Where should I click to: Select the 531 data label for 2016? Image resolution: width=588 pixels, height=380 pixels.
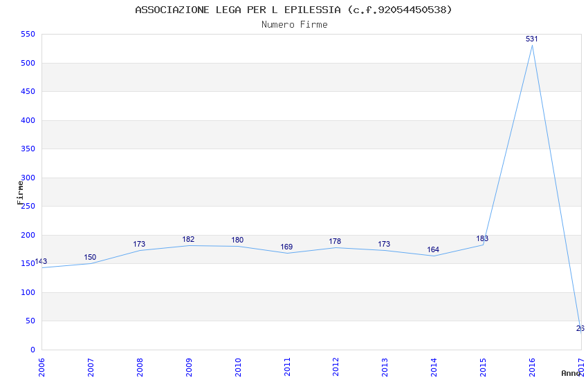point(532,39)
